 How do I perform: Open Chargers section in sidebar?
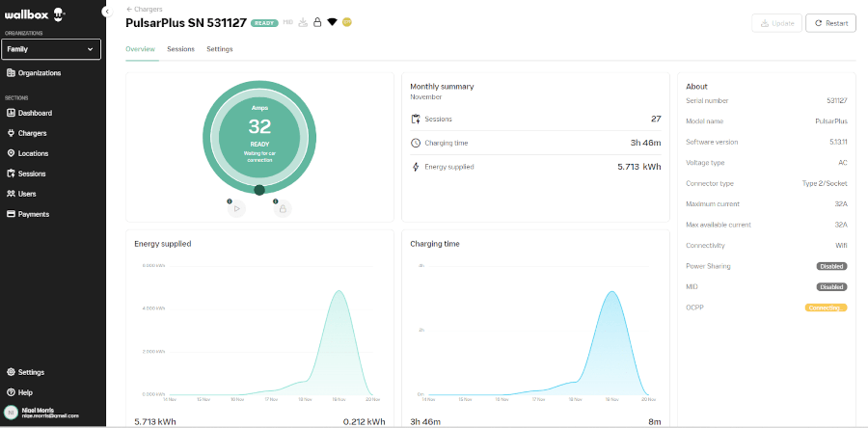[x=27, y=133]
